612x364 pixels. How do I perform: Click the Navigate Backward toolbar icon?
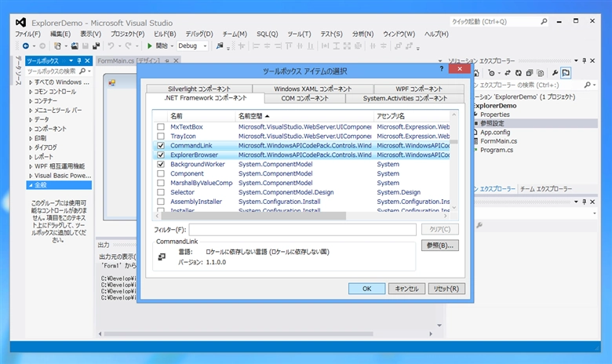tap(26, 46)
